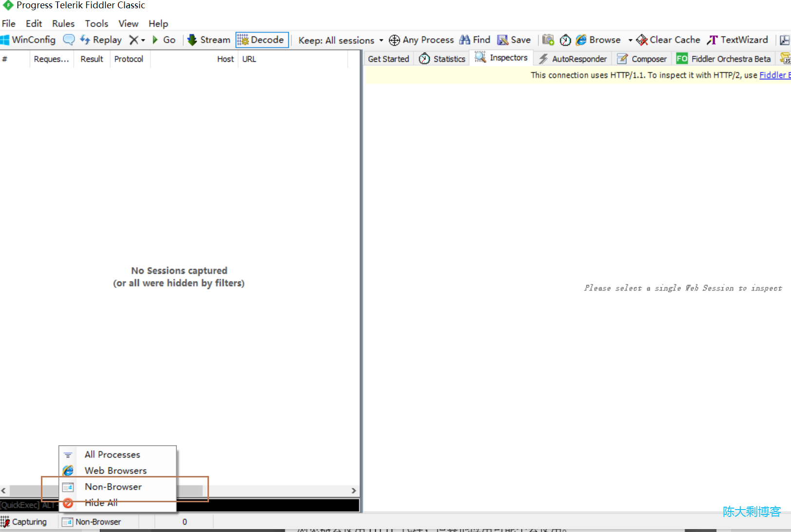Switch to Statistics tab
Viewport: 791px width, 532px height.
click(442, 59)
